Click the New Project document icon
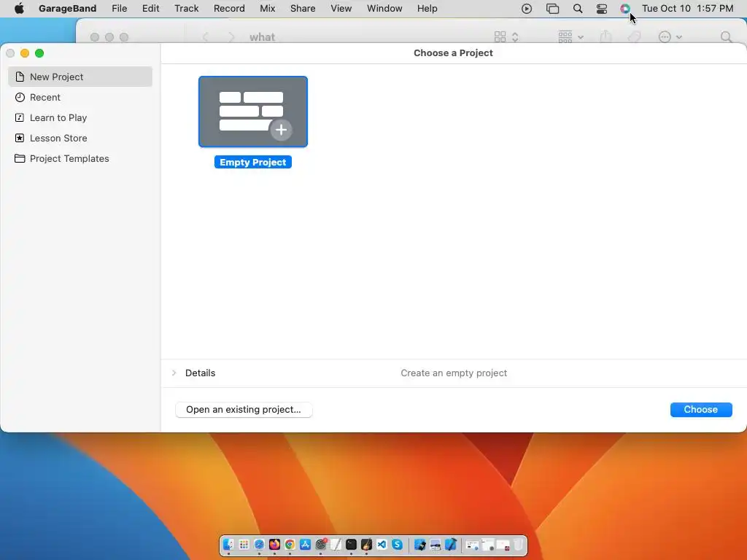 coord(20,77)
